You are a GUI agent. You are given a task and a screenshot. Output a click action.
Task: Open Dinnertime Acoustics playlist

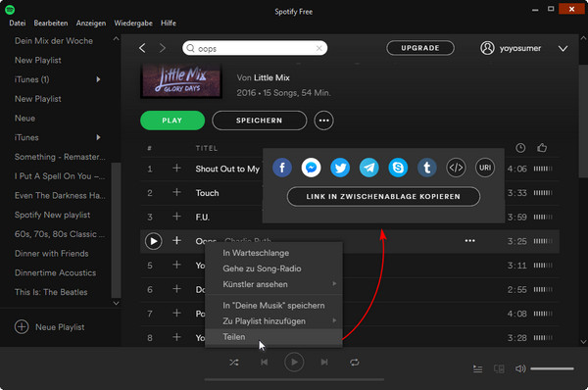(x=55, y=272)
